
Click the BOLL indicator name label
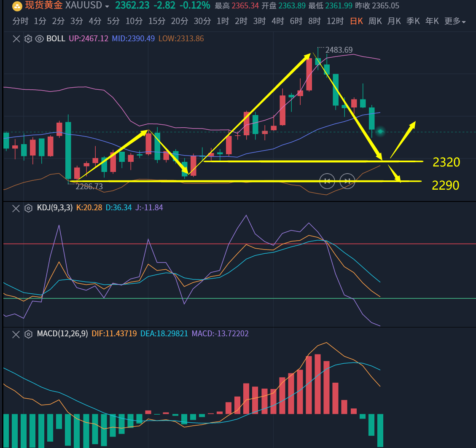[56, 39]
